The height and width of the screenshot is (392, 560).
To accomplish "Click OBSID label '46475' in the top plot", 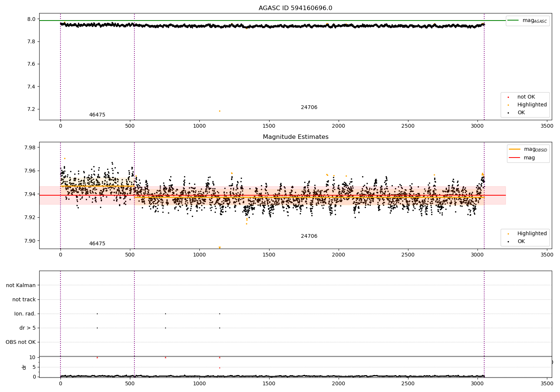I will 97,115.
